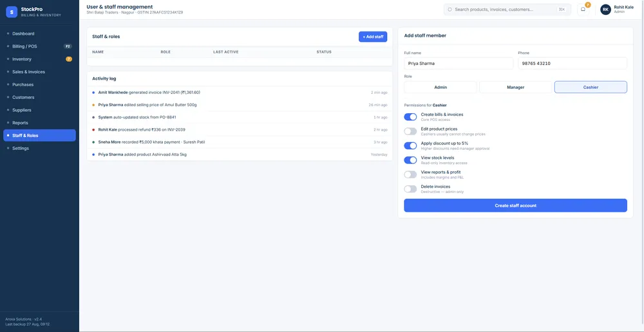
Task: Click the Full name input field
Action: point(459,63)
